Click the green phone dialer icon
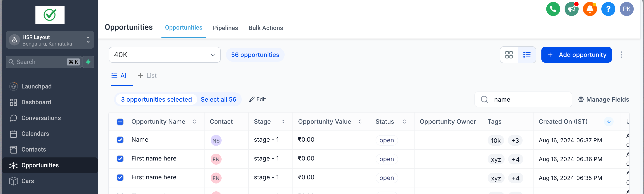The width and height of the screenshot is (644, 194). click(553, 9)
